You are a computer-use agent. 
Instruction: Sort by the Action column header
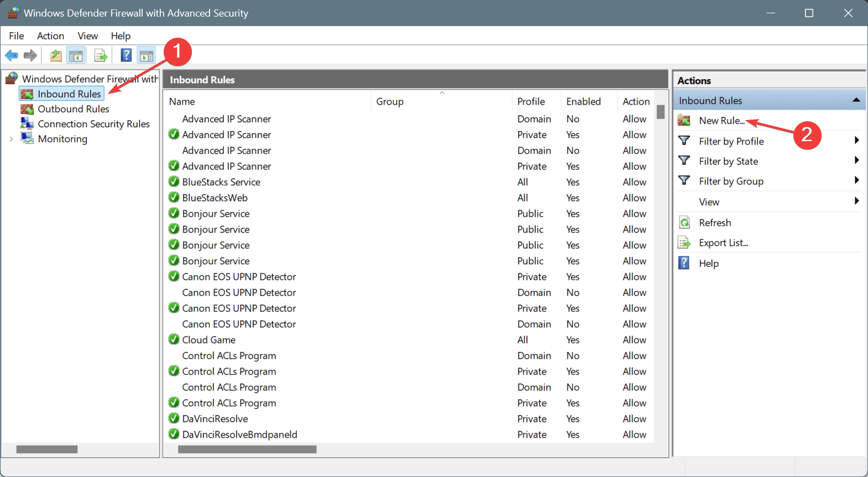(636, 101)
